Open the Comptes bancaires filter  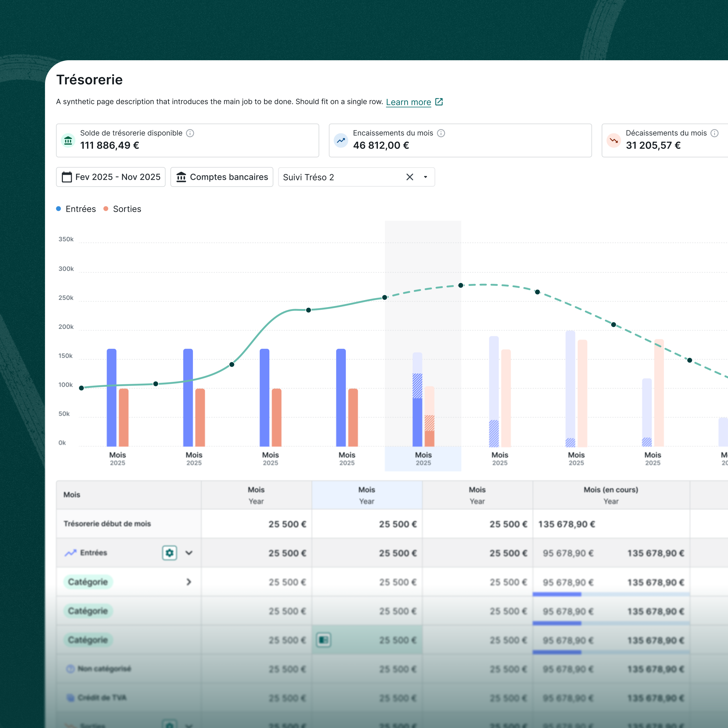pos(222,177)
